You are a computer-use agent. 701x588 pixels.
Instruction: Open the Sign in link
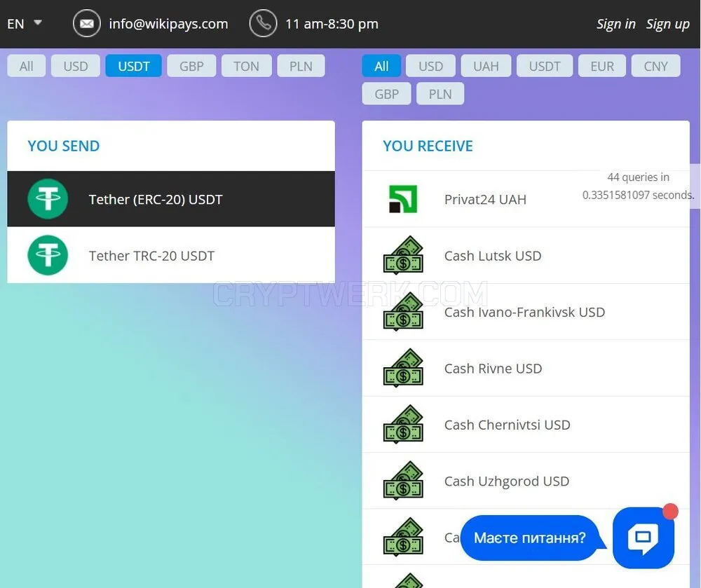tap(615, 24)
